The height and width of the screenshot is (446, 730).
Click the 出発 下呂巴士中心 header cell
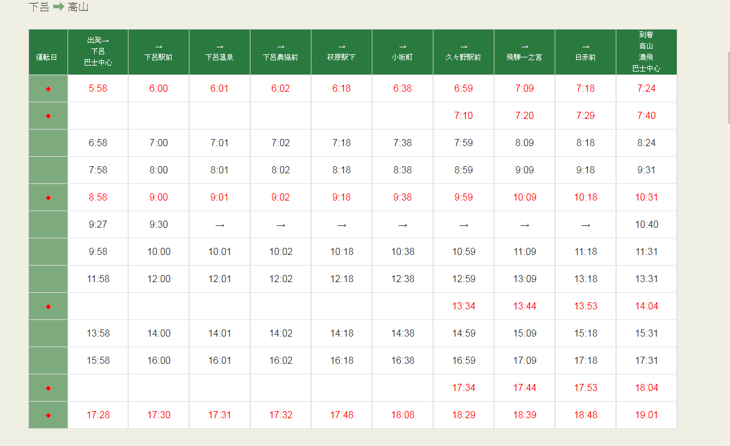tap(98, 52)
